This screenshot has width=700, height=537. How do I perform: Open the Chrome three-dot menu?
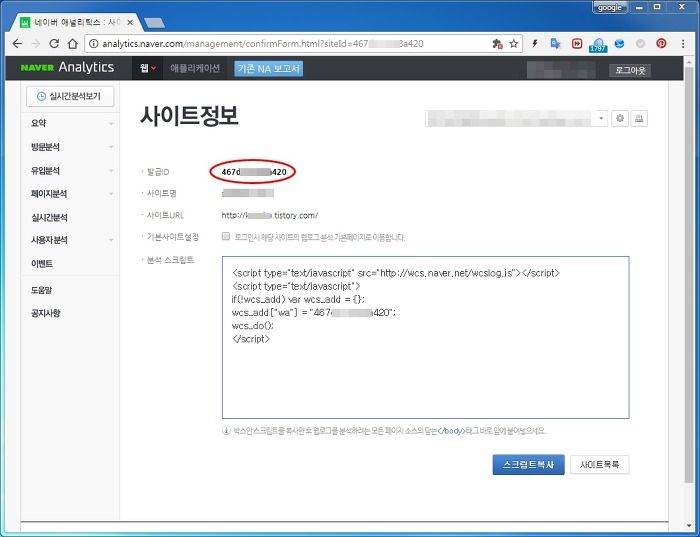[683, 43]
